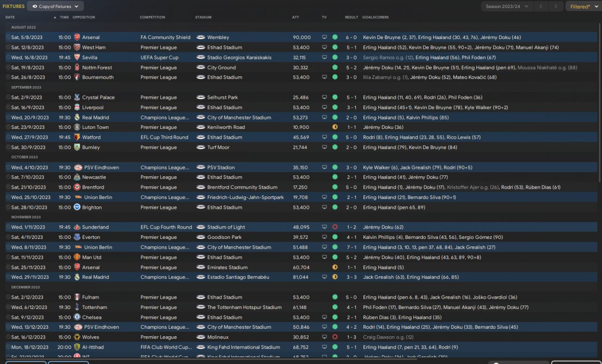Click the red loss indicator in the Wolves row
This screenshot has height=364, width=602.
coord(335,337)
